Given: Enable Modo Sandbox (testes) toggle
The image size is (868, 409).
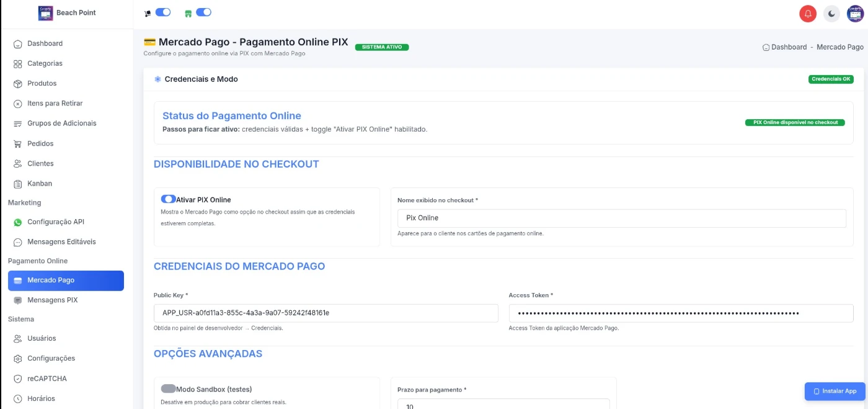Looking at the screenshot, I should tap(168, 389).
